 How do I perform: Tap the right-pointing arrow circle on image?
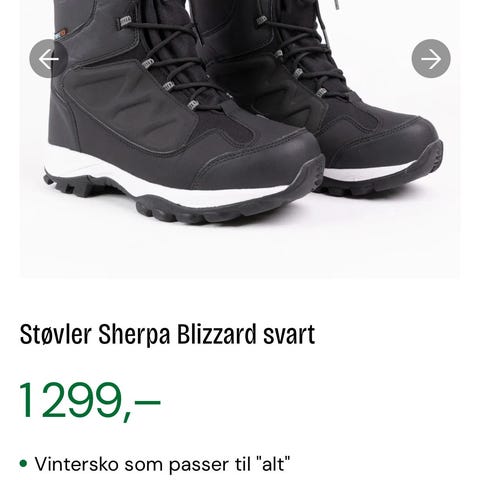(x=431, y=59)
